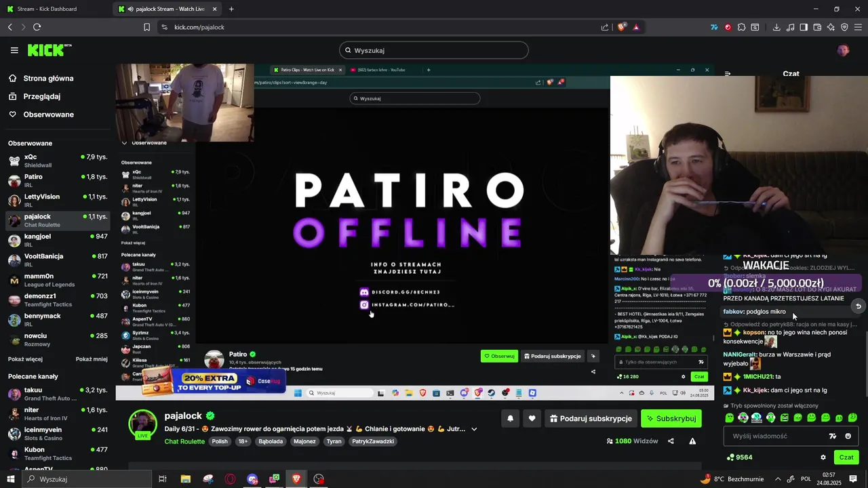This screenshot has width=868, height=488.
Task: Click the share stream icon
Action: coord(671,441)
